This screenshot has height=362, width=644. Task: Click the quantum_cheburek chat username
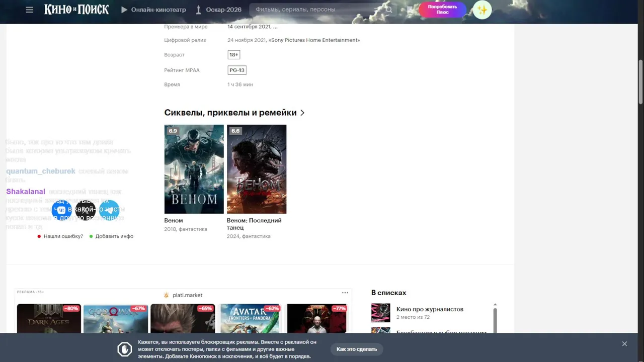(x=41, y=171)
